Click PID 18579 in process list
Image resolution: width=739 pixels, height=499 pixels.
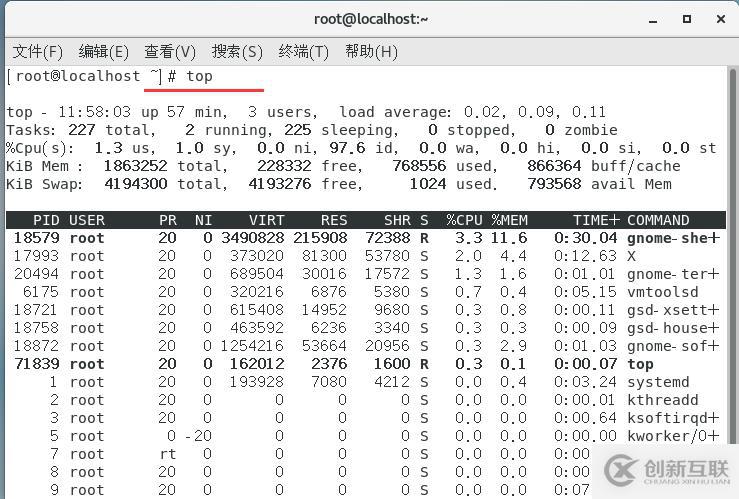click(36, 238)
